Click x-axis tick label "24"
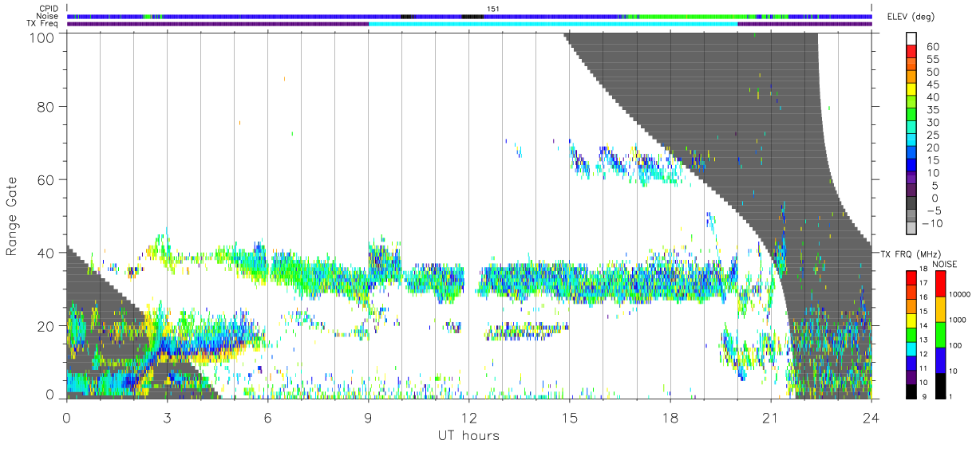 (871, 417)
